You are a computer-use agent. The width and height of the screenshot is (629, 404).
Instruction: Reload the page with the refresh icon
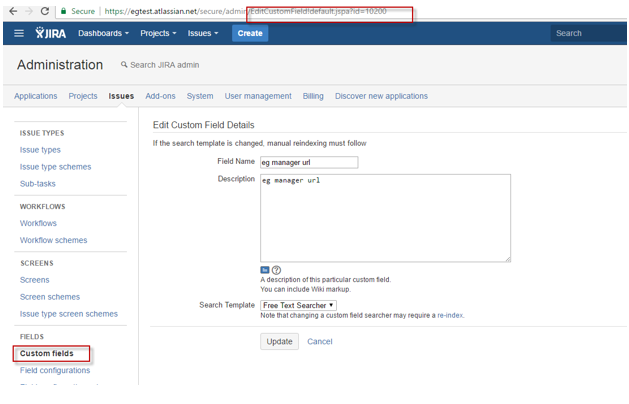[45, 11]
